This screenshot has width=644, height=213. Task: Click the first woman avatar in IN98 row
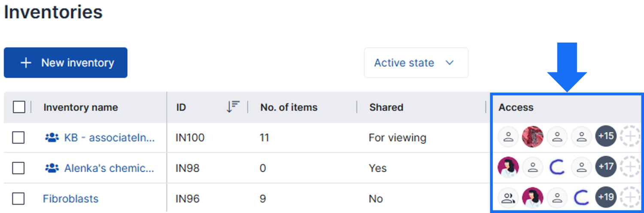[508, 167]
